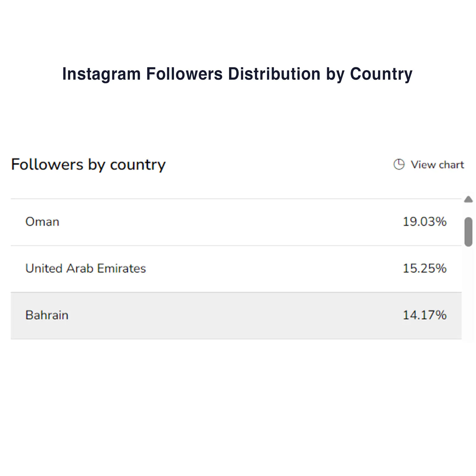Image resolution: width=476 pixels, height=476 pixels.
Task: Click "Followers" at the section heading start
Action: 47,164
